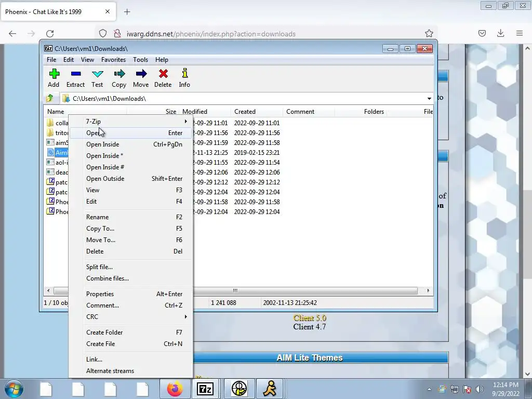532x399 pixels.
Task: Click the Test toolbar icon
Action: (x=97, y=78)
